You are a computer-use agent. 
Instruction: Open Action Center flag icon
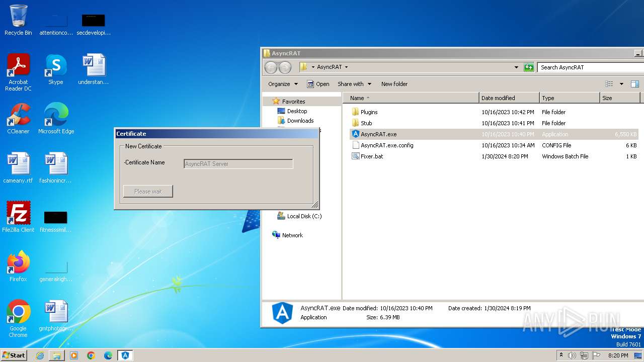(x=597, y=355)
